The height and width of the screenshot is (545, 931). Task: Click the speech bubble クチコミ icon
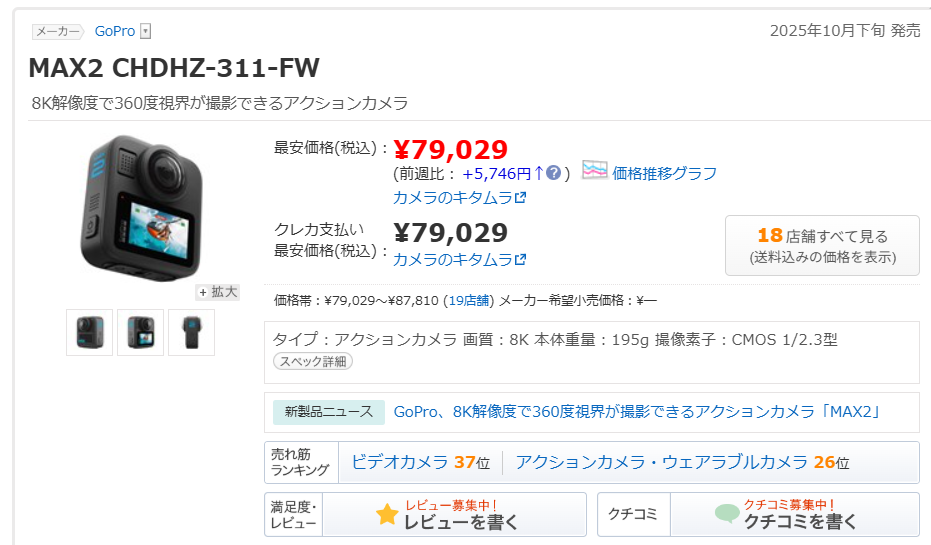727,514
